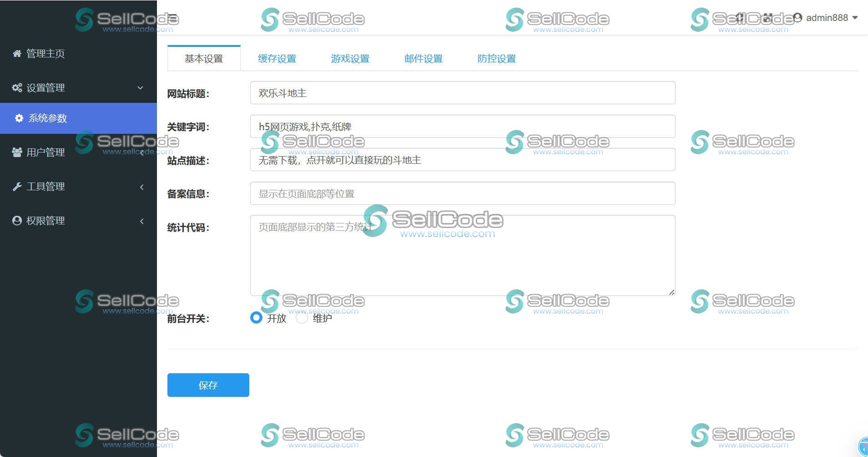The height and width of the screenshot is (457, 868).
Task: Click the gear icon on 系统参数
Action: click(19, 118)
